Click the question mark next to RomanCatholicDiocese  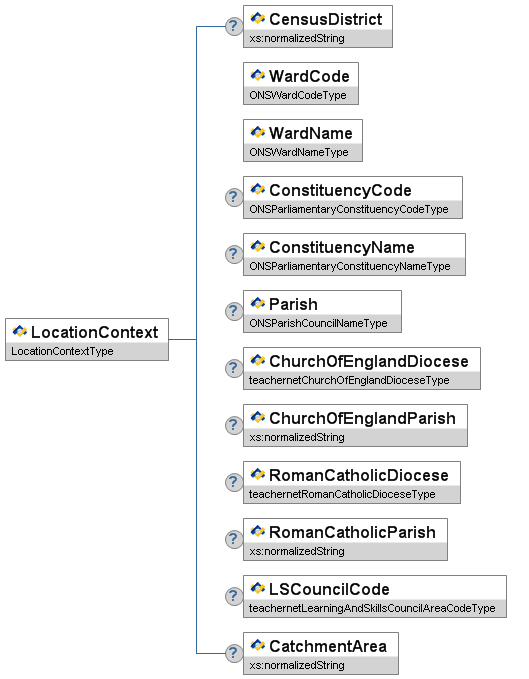pyautogui.click(x=234, y=482)
